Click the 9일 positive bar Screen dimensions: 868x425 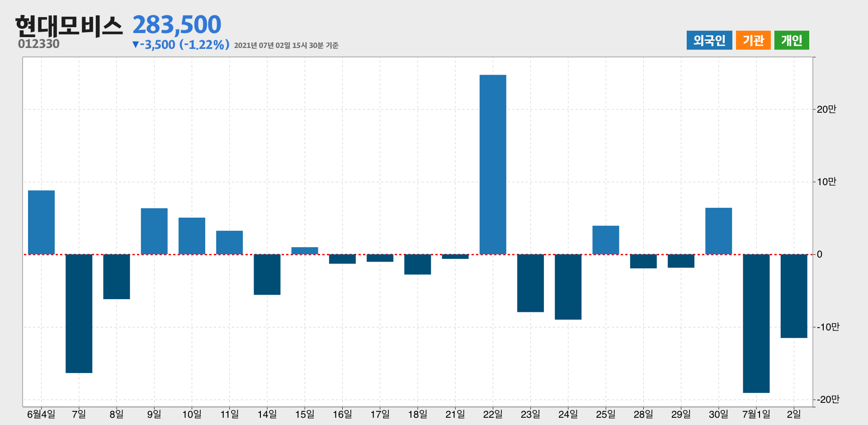point(154,231)
